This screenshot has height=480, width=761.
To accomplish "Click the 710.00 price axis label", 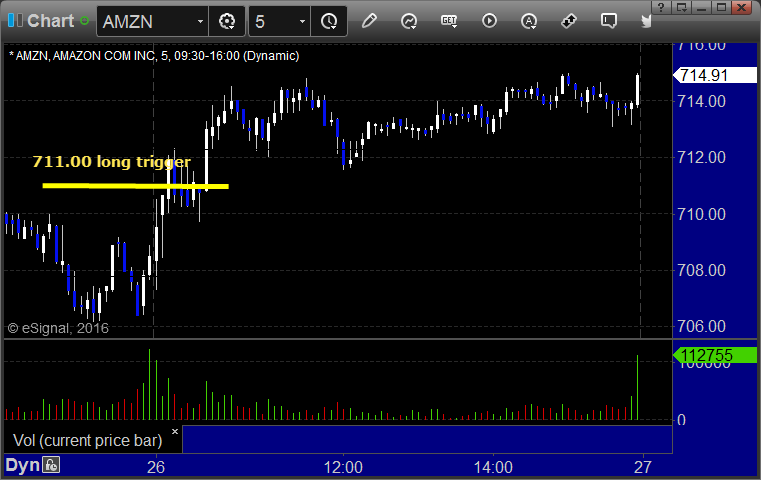I will (701, 214).
